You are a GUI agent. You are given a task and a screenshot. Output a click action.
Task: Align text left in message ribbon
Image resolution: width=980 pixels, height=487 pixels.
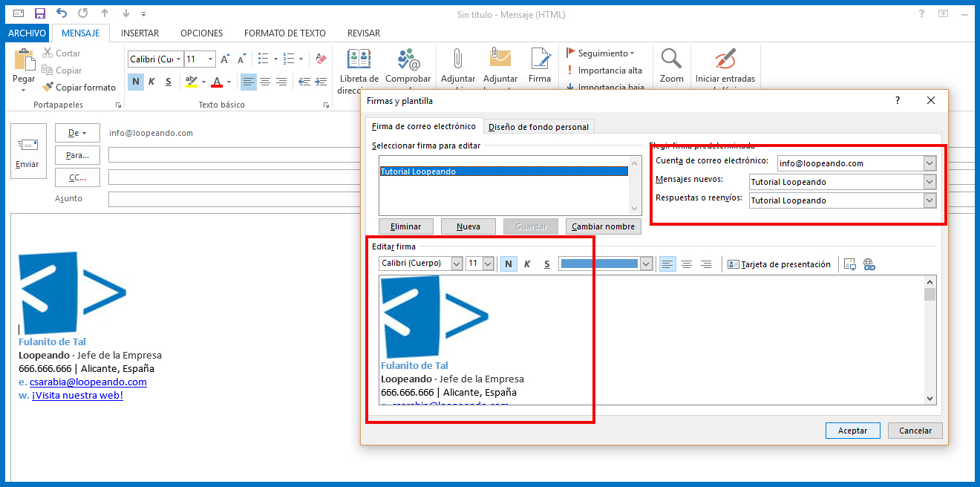tap(249, 82)
